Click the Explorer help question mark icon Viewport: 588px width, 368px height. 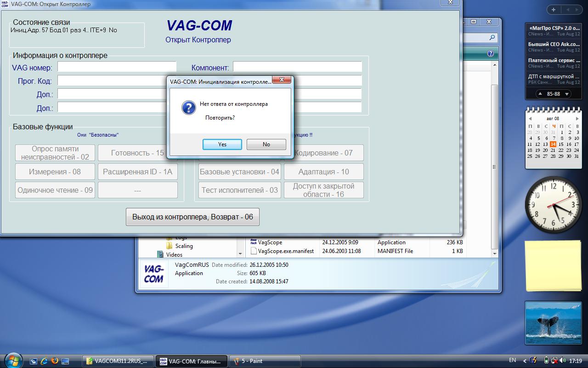(491, 53)
